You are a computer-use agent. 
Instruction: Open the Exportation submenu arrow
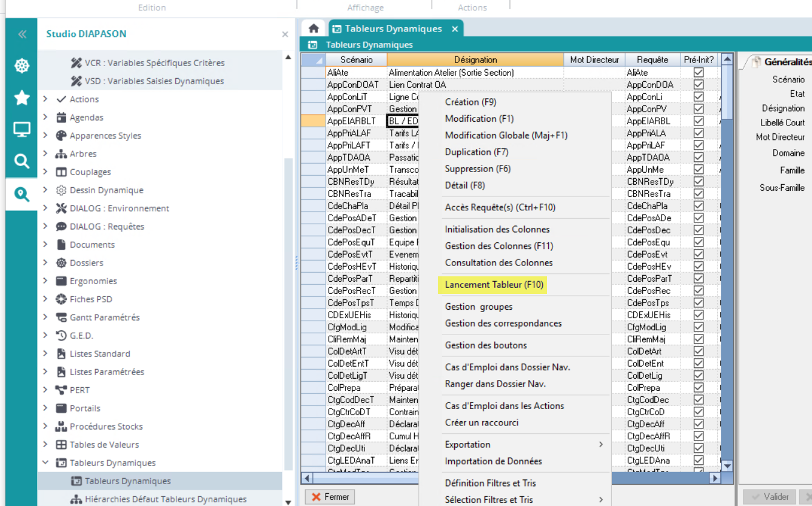600,445
